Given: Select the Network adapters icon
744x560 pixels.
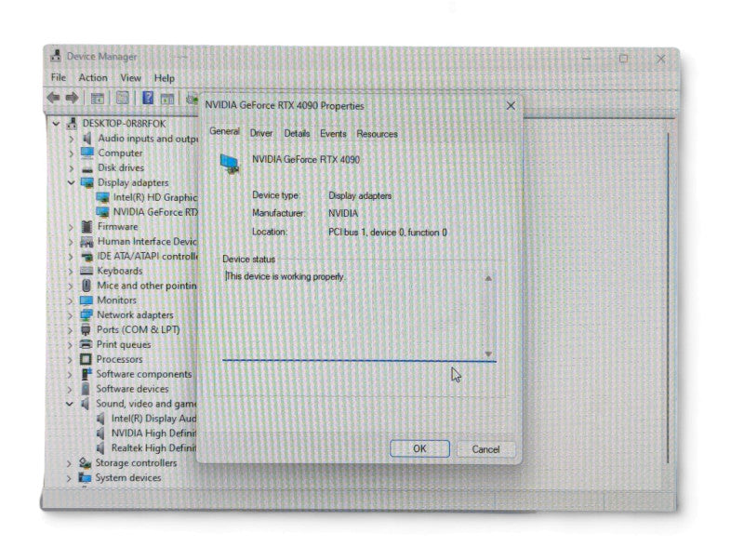Looking at the screenshot, I should click(86, 315).
